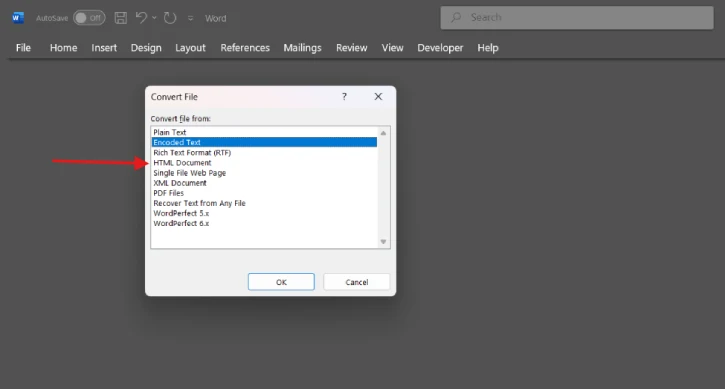The height and width of the screenshot is (389, 725).
Task: Go to the References tab
Action: (x=245, y=48)
